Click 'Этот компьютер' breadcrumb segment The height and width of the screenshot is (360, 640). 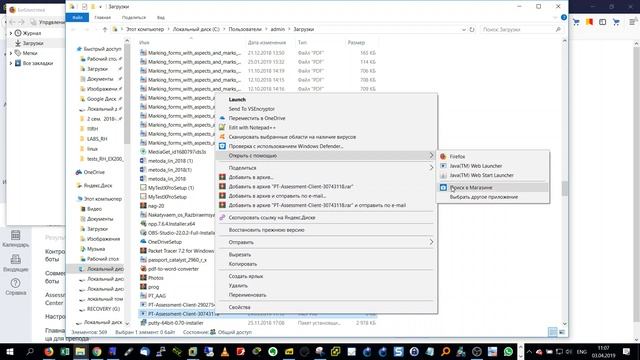point(145,29)
